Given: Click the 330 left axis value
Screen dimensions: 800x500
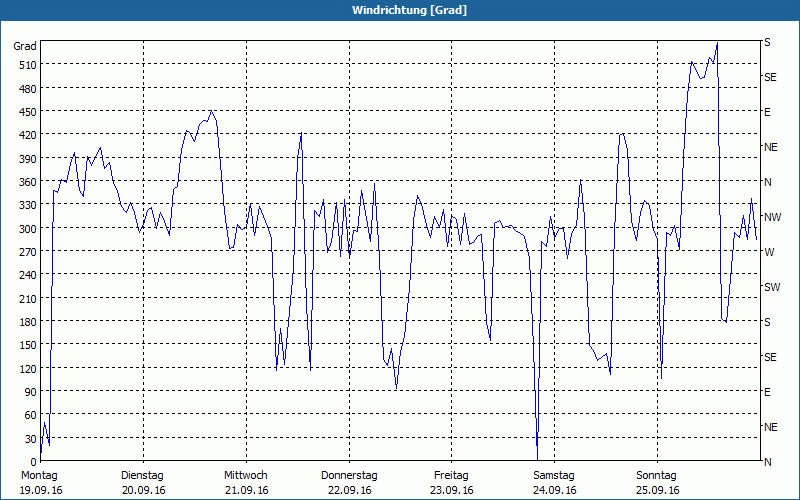Looking at the screenshot, I should tap(28, 205).
